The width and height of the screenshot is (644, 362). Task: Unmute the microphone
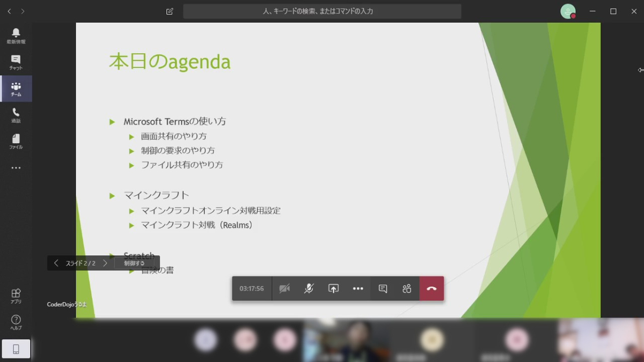[309, 289]
